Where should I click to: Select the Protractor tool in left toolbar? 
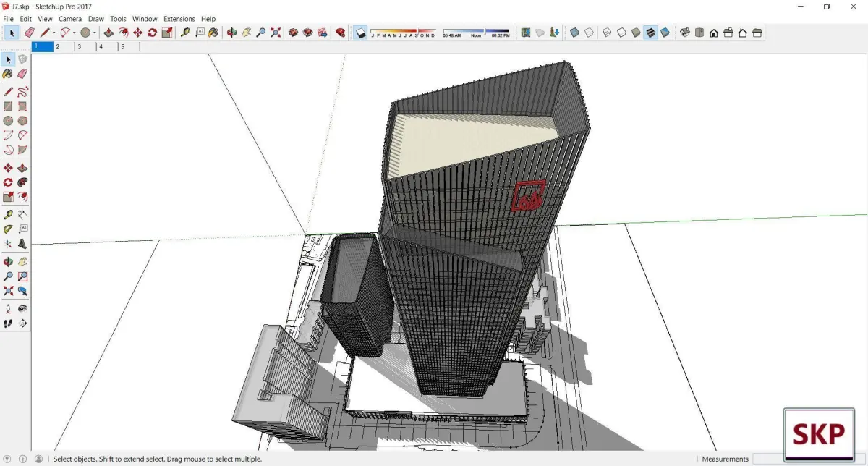pos(8,229)
